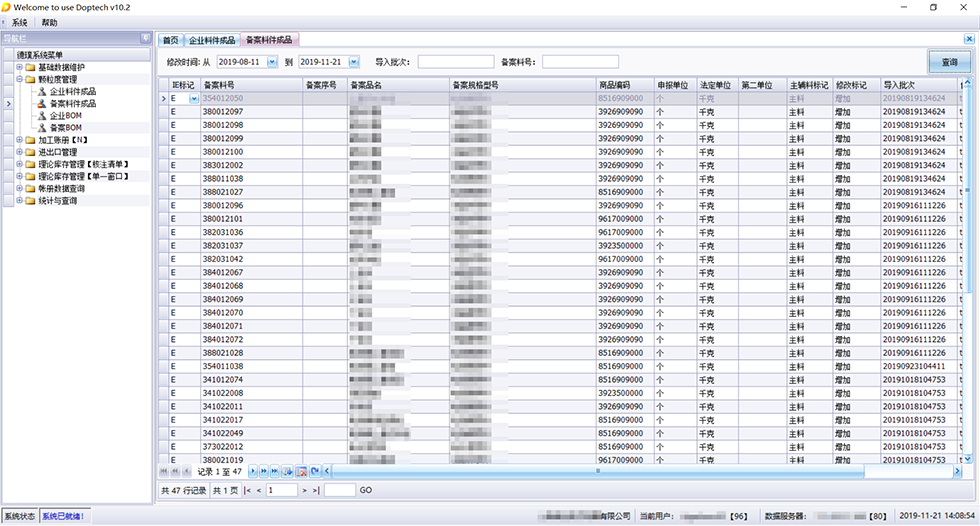Click the refresh/undo icon in grid navigator
Viewport: 980px width, 526px height.
(314, 470)
